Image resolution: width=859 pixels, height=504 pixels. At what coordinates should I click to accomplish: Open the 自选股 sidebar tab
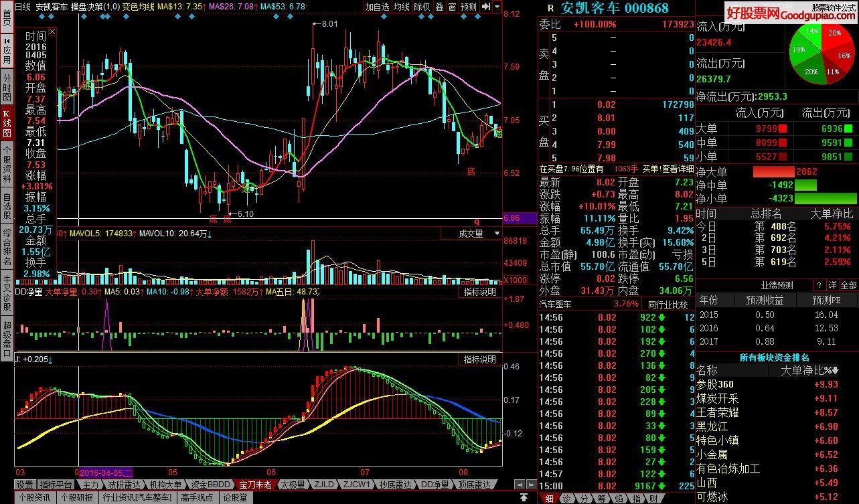[x=7, y=206]
